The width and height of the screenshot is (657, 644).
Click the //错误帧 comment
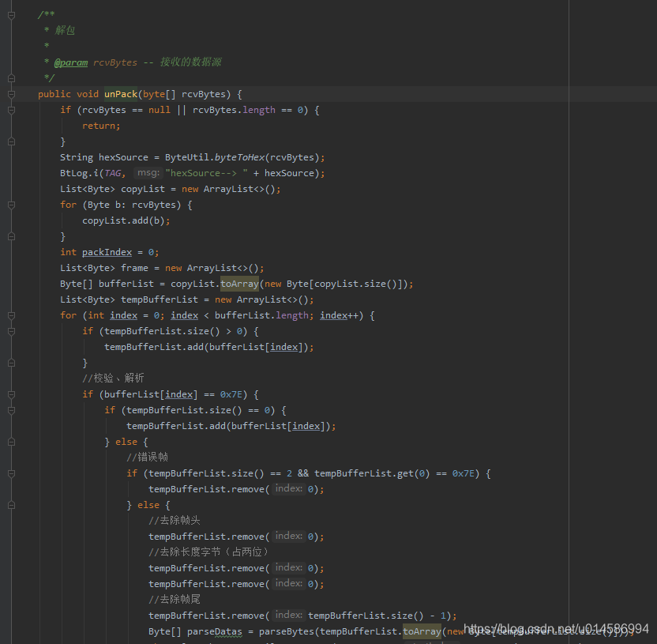tap(147, 457)
